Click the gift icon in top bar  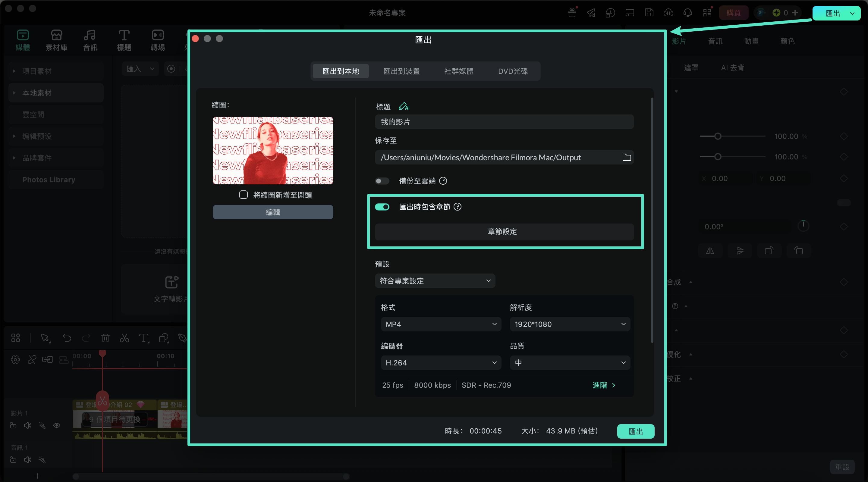[x=572, y=13]
